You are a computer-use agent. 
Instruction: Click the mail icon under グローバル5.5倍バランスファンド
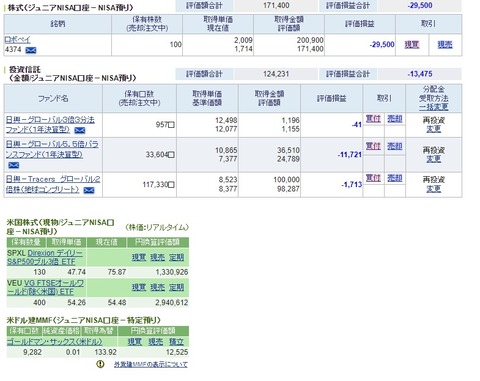click(13, 165)
